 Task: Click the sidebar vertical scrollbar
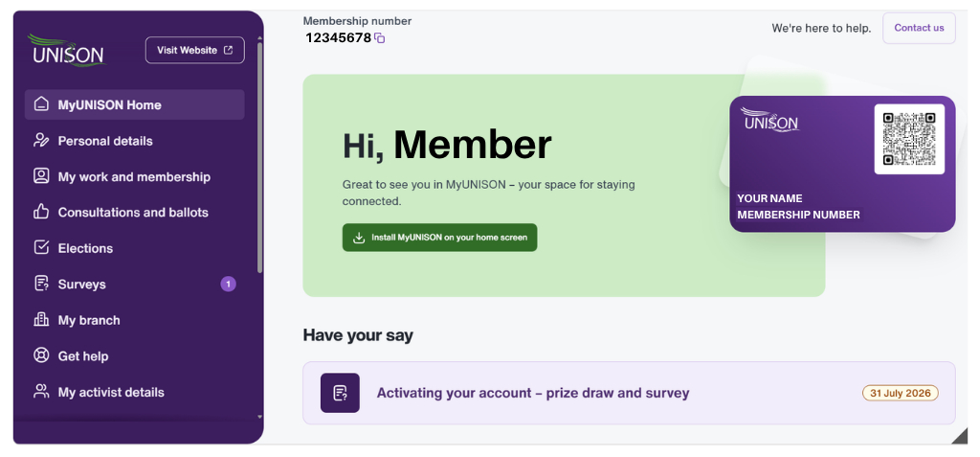pos(260,158)
